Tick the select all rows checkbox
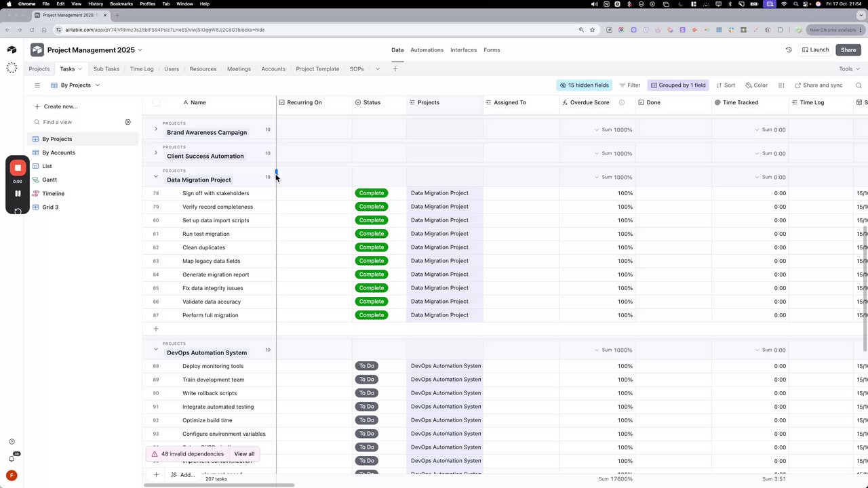 point(156,102)
